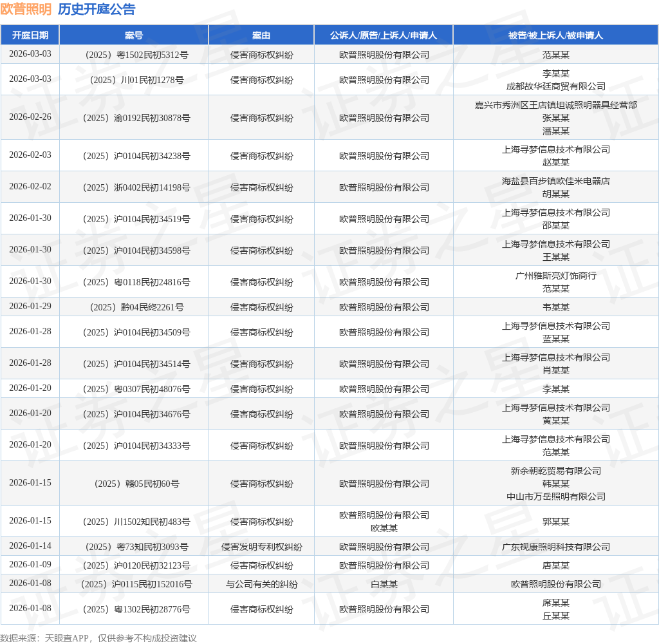Click case number (2025)粤1302民初28776号
Screen dimensions: 659x644
[136, 609]
